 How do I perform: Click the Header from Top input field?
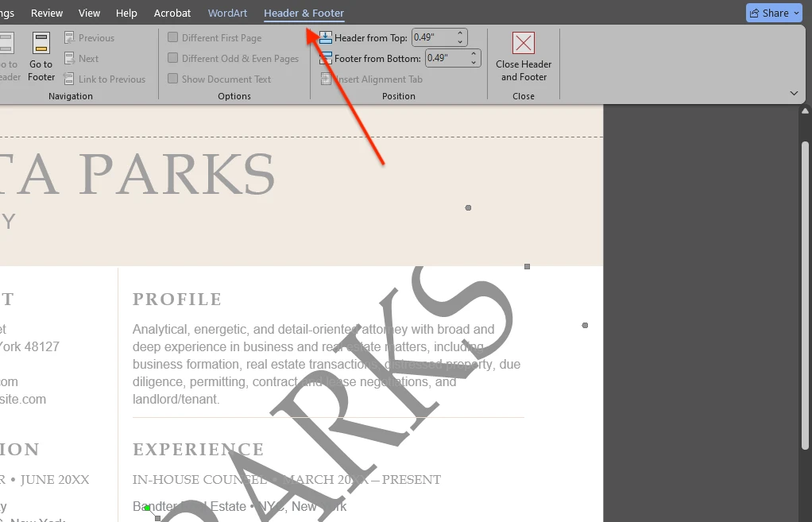pos(433,38)
